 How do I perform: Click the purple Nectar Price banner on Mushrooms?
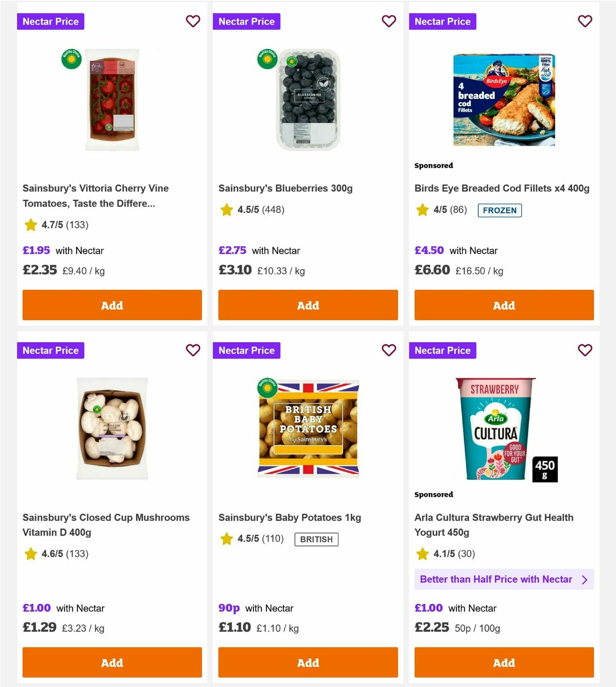coord(50,350)
